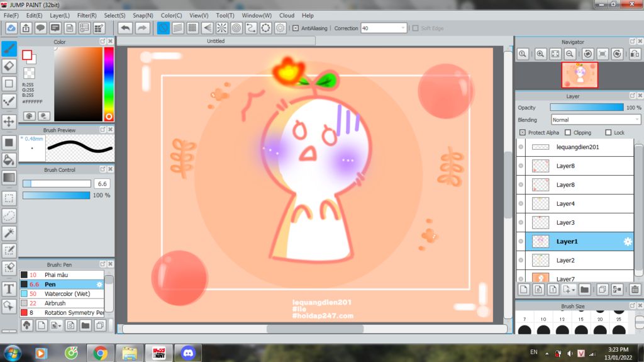Click the cloud save icon in toolbar
Image resolution: width=644 pixels, height=362 pixels.
point(11,28)
